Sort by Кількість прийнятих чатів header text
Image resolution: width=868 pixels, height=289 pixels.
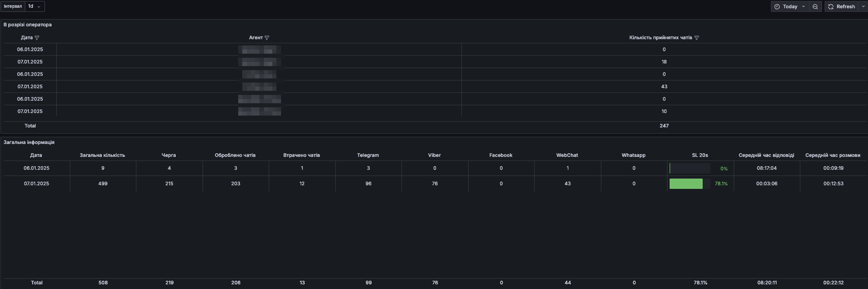click(x=660, y=38)
